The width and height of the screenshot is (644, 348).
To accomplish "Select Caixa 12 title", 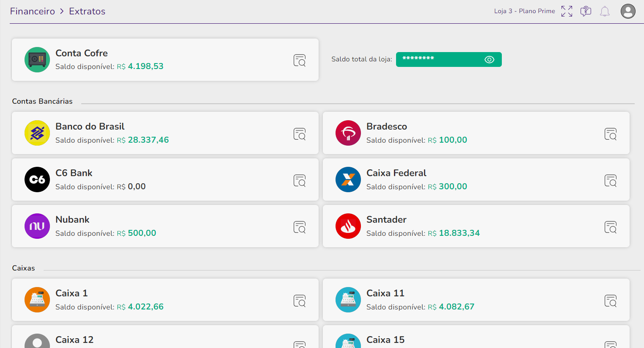I will tap(74, 340).
